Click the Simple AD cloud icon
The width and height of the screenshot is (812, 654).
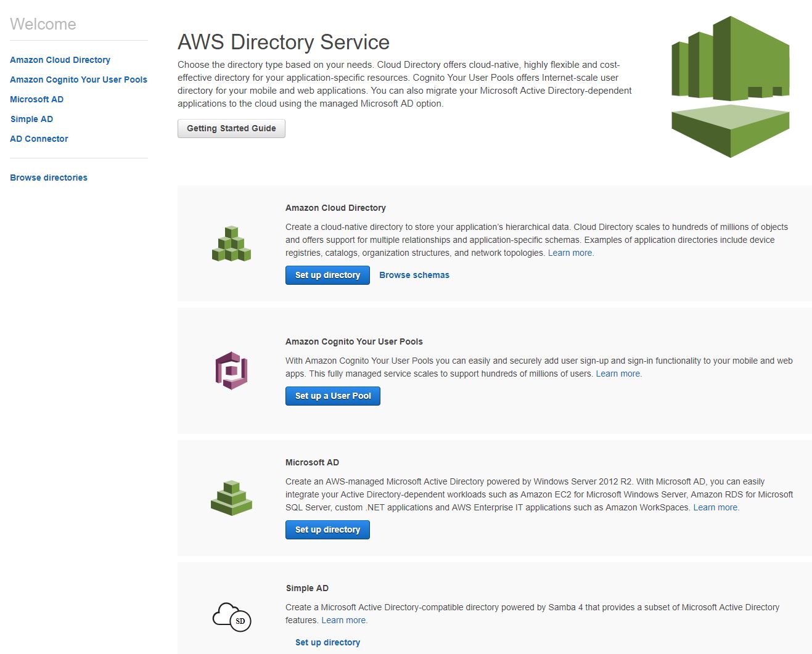pyautogui.click(x=231, y=616)
